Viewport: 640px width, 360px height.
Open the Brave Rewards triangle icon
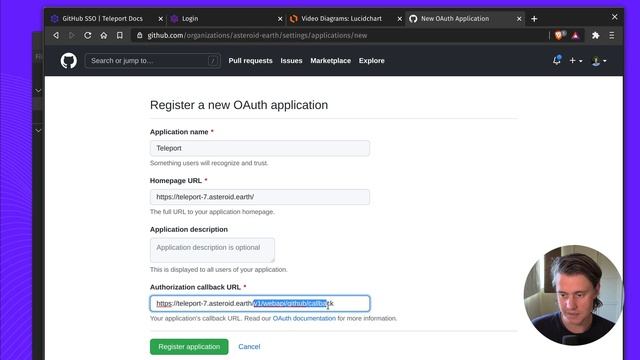(x=576, y=36)
